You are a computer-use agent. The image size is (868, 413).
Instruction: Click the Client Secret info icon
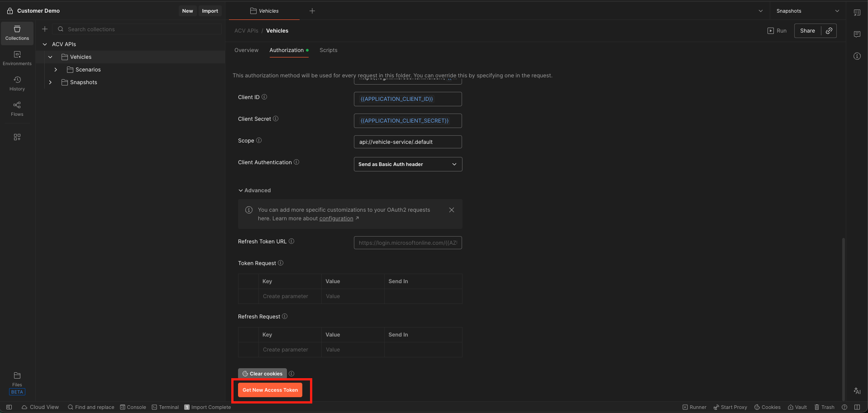[276, 119]
